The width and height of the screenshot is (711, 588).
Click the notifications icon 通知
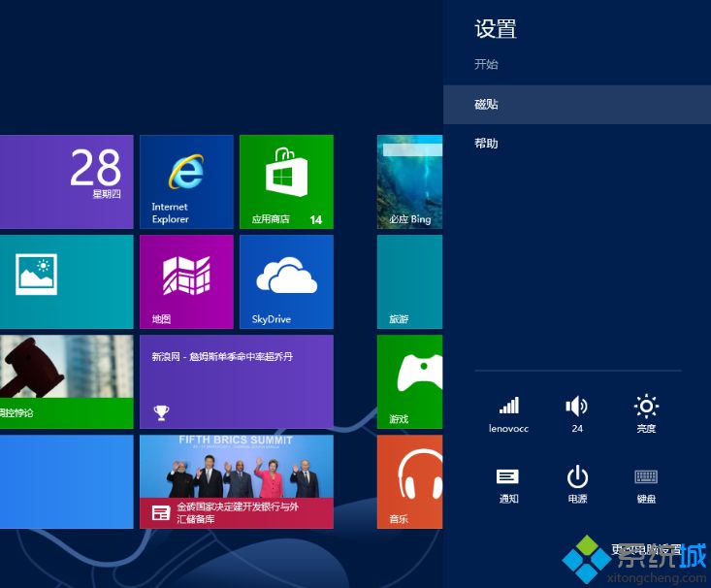pos(508,485)
